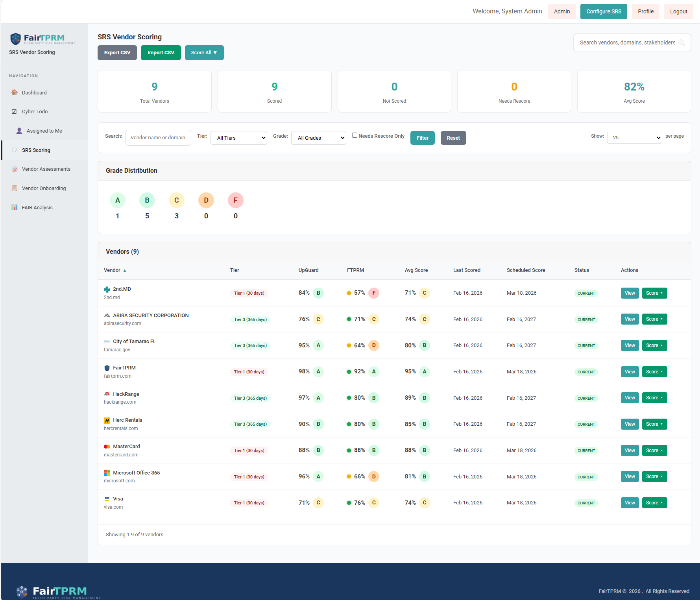The height and width of the screenshot is (600, 700).
Task: Click the Microsoft Office 365 vendor logo
Action: point(107,473)
